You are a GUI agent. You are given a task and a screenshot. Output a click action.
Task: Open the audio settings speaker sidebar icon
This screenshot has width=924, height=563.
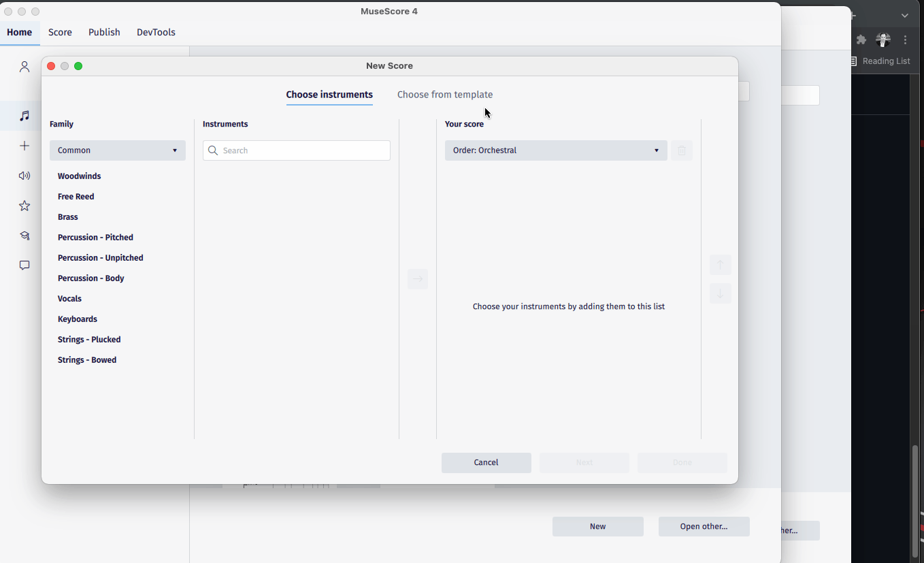(x=24, y=175)
